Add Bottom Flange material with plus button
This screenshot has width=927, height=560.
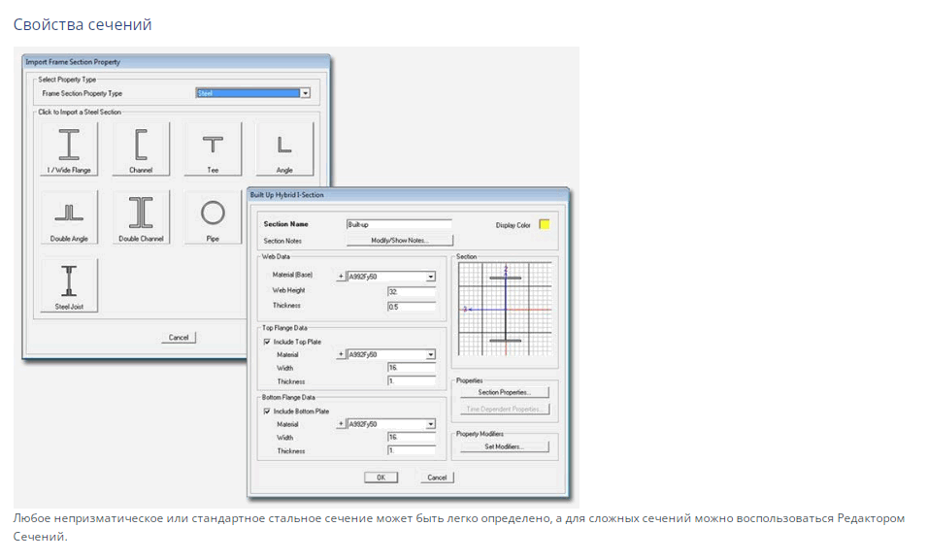(341, 424)
